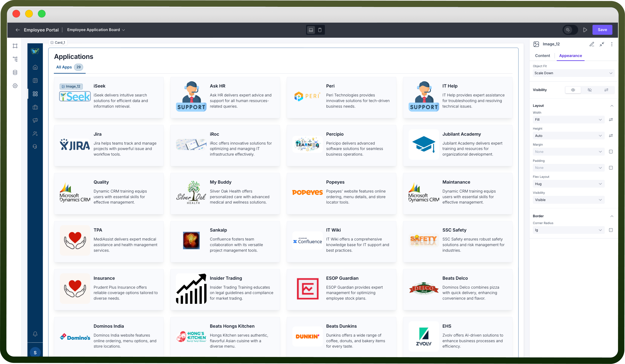Viewport: 625px width, 364px height.
Task: Click the Ask HR card title
Action: [x=218, y=86]
